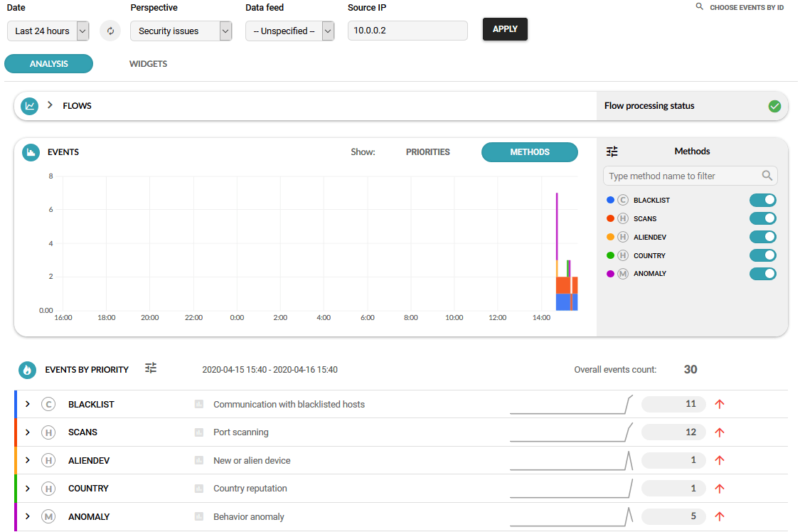Toggle the ANOMALY method switch
800x532 pixels.
(x=762, y=274)
